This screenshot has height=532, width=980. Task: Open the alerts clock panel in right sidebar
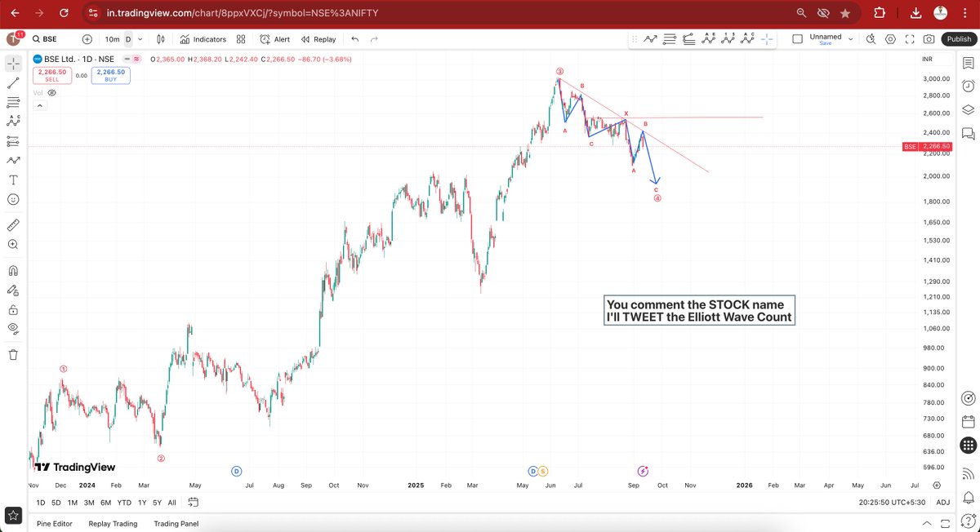(968, 86)
